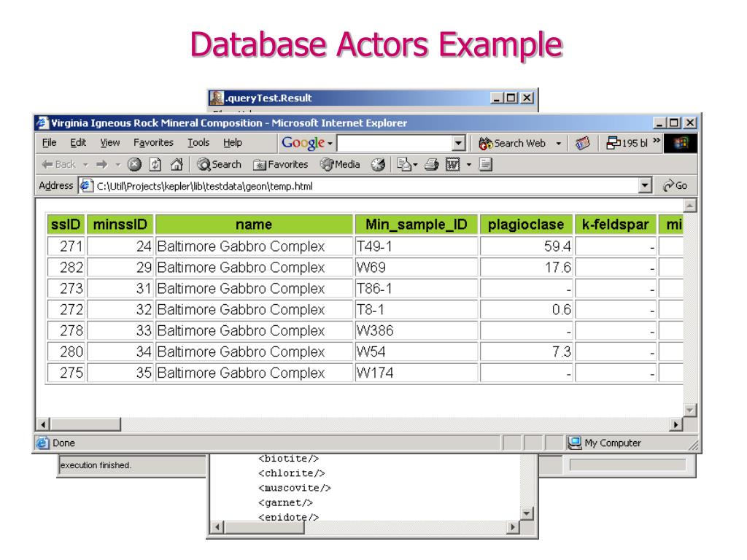The image size is (747, 560).
Task: Expand the Google search box dropdown
Action: tap(459, 144)
